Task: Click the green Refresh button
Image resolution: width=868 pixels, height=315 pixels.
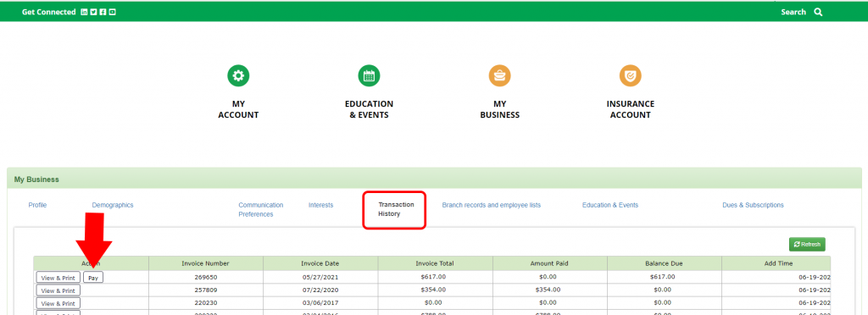Action: pyautogui.click(x=807, y=244)
